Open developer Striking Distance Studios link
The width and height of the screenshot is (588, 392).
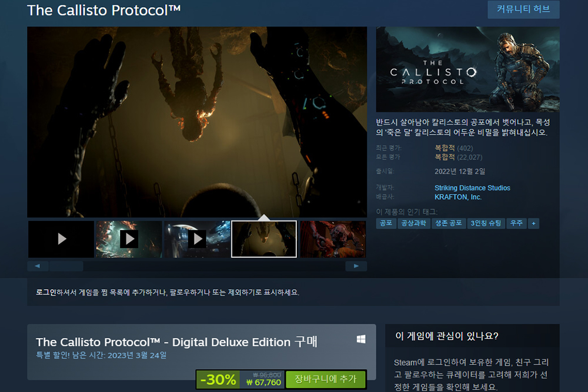(472, 187)
